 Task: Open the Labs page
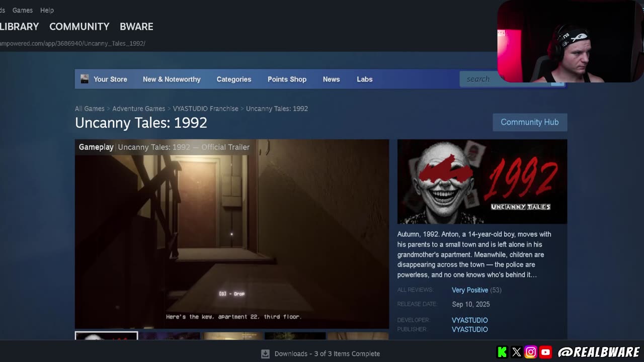click(365, 79)
